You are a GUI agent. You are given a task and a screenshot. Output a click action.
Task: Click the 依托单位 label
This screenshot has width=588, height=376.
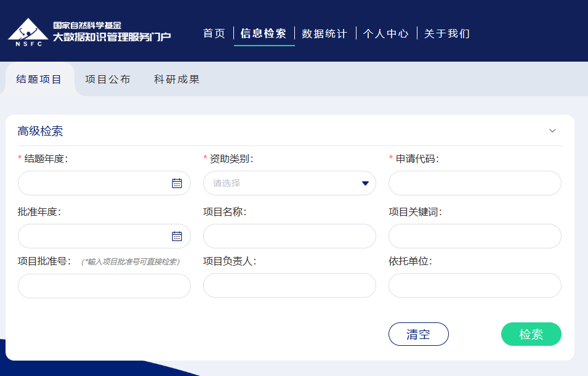click(410, 261)
